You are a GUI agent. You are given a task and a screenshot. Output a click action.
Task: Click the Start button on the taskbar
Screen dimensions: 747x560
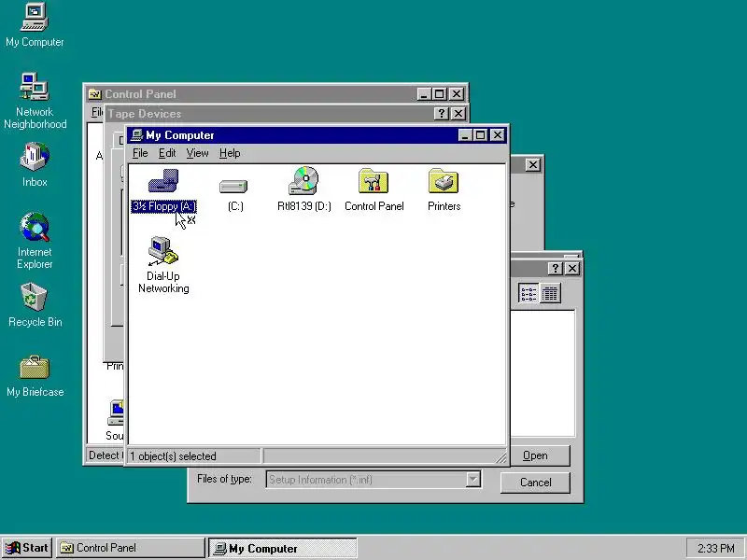27,548
